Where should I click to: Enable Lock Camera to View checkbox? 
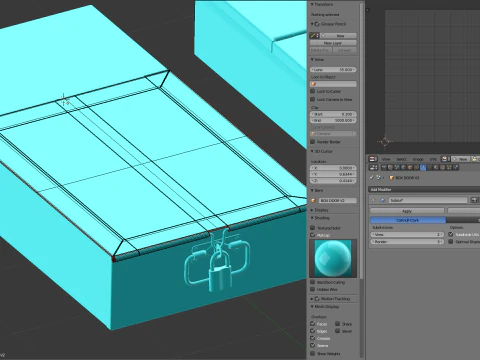click(x=313, y=99)
